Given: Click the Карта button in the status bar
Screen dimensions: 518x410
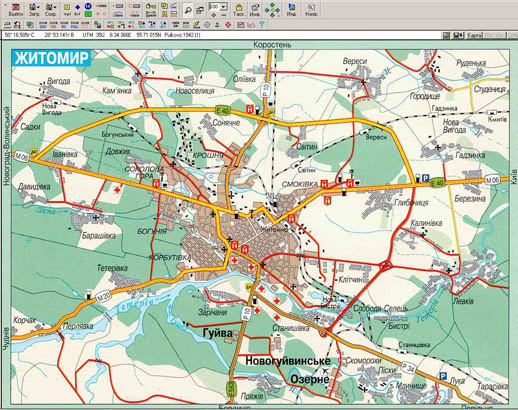Looking at the screenshot, I should coord(474,35).
